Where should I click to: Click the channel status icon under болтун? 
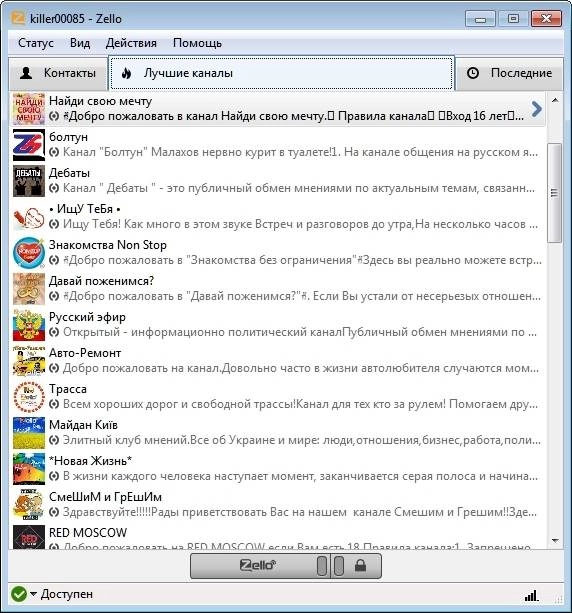(x=54, y=152)
